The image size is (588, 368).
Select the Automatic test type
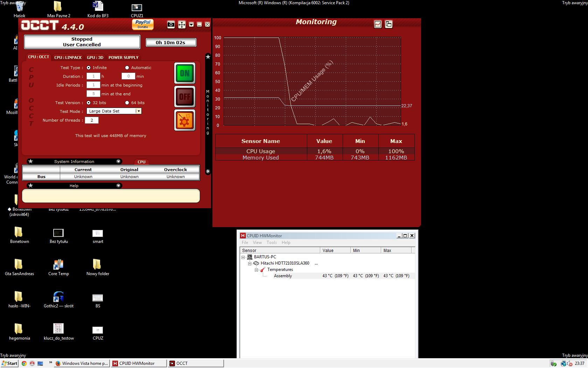(x=127, y=68)
